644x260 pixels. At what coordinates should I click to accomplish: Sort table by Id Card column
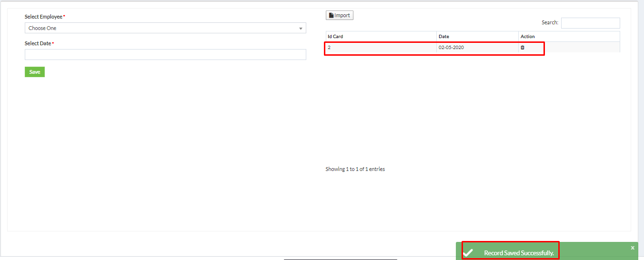tap(381, 37)
